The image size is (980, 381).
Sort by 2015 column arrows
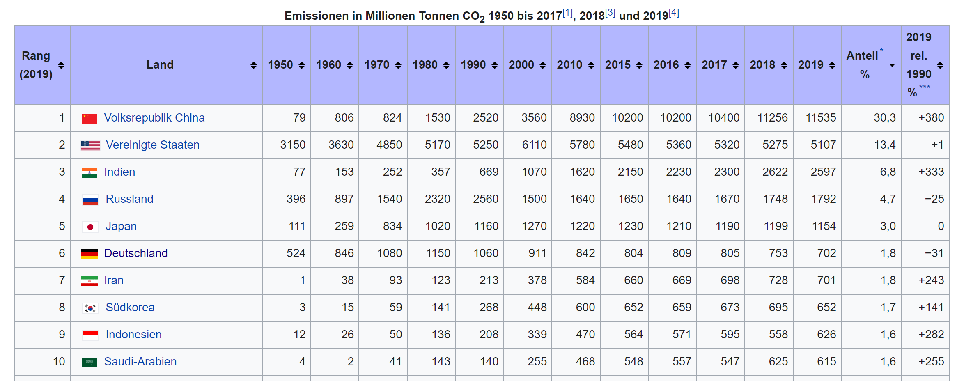[x=639, y=65]
